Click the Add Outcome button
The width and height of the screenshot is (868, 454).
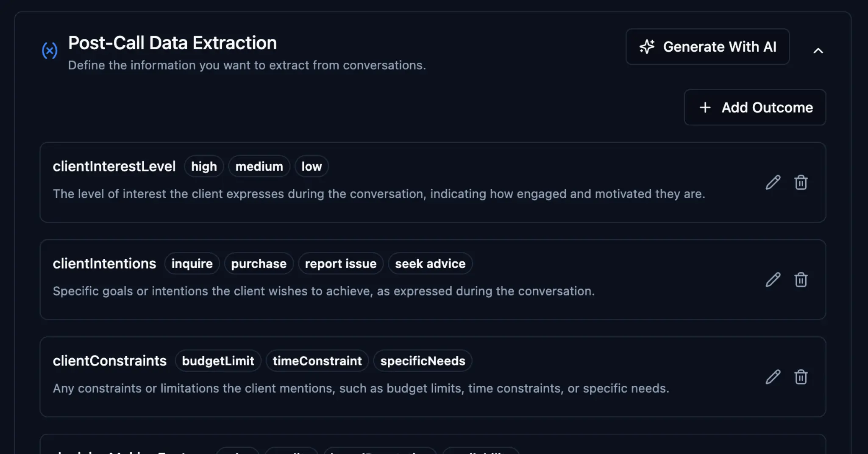[755, 108]
